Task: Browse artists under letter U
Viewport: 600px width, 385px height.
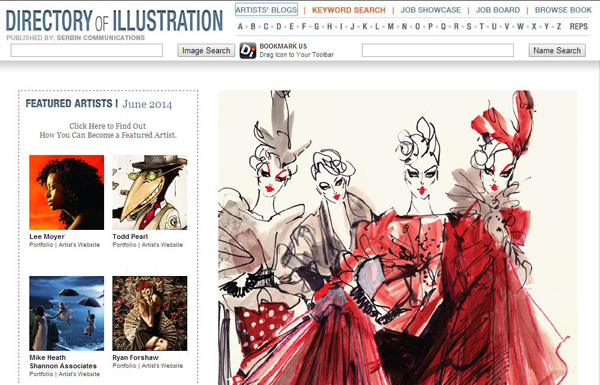Action: click(494, 26)
